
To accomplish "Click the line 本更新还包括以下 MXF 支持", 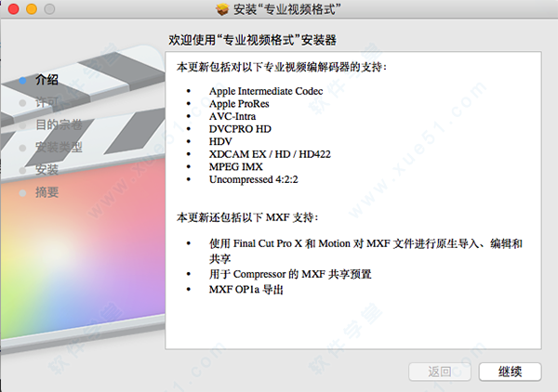I will tap(247, 217).
